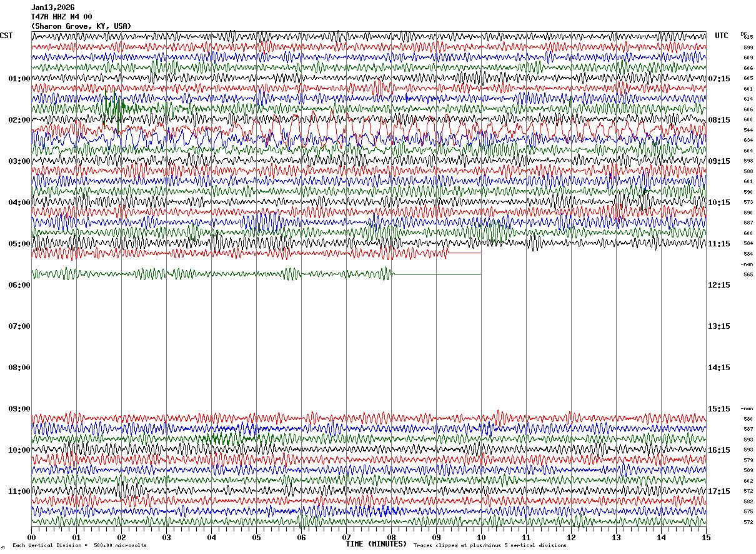Click minute 15 on the bottom time axis
The image size is (756, 554).
coord(706,538)
